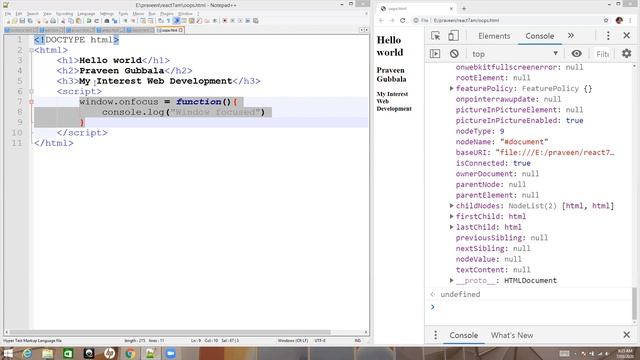This screenshot has height=360, width=640.
Task: Expand the childNodes NodeList entry
Action: coord(451,206)
